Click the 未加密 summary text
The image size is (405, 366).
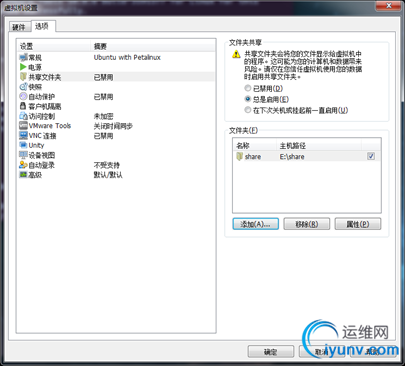pos(103,116)
